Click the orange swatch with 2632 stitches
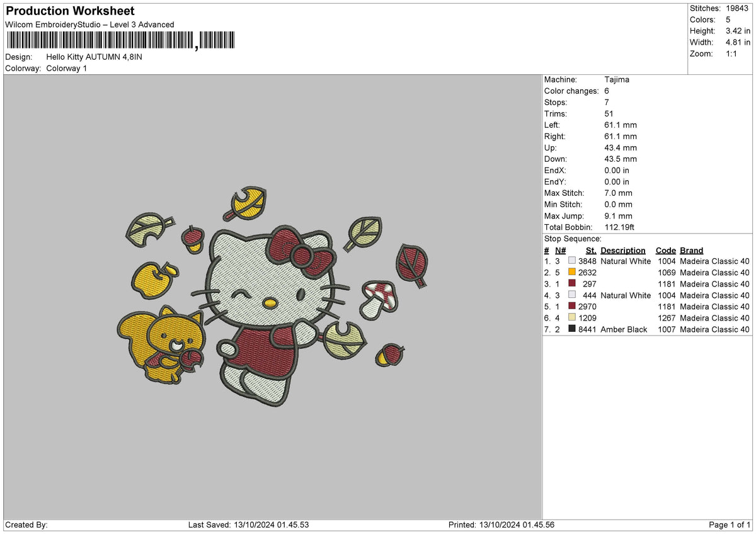 572,273
